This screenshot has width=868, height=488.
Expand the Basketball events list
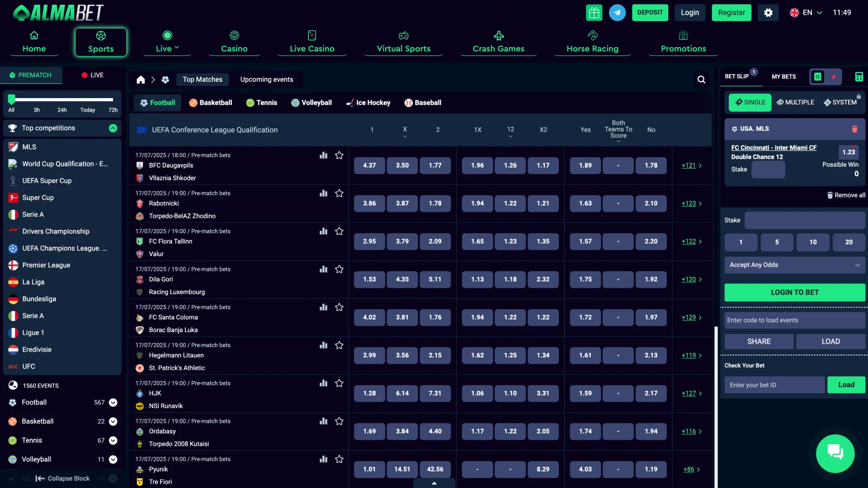pyautogui.click(x=113, y=422)
